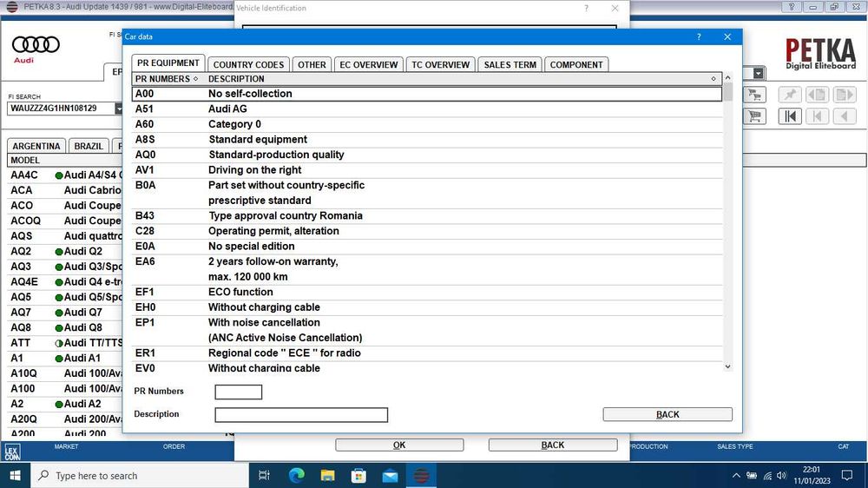Click the pushpin icon in PETKA toolbar
The height and width of the screenshot is (488, 868).
[x=790, y=95]
